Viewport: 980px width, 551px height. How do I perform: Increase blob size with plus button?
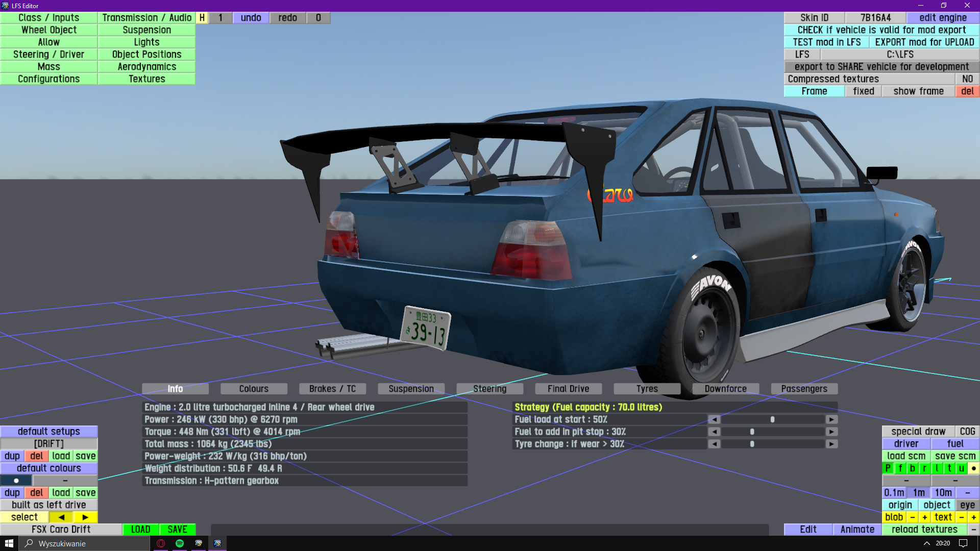pos(924,517)
